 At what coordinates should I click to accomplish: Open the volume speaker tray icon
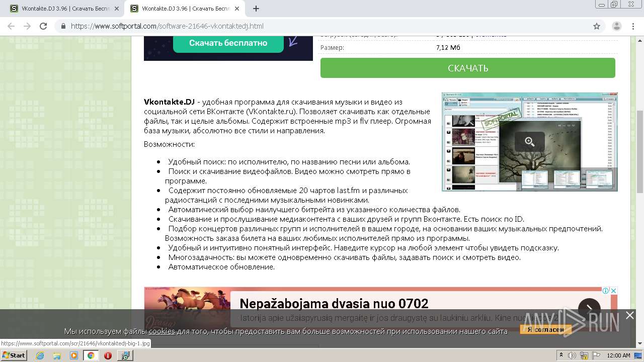572,355
